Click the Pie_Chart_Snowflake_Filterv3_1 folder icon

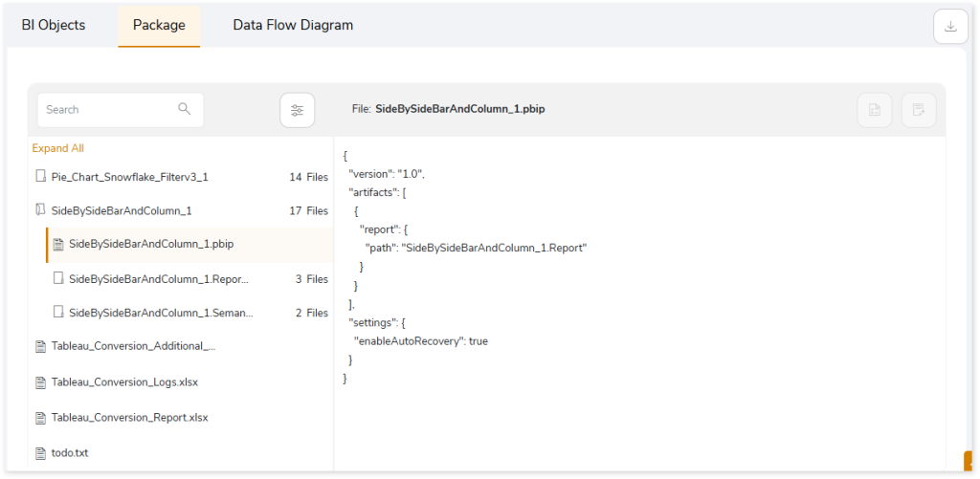[x=40, y=177]
